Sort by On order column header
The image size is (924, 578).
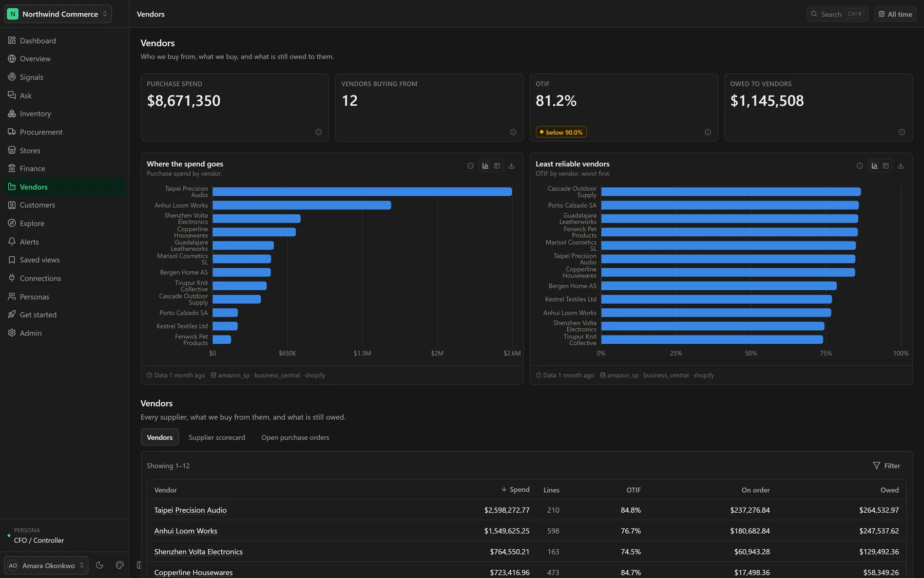click(x=756, y=490)
